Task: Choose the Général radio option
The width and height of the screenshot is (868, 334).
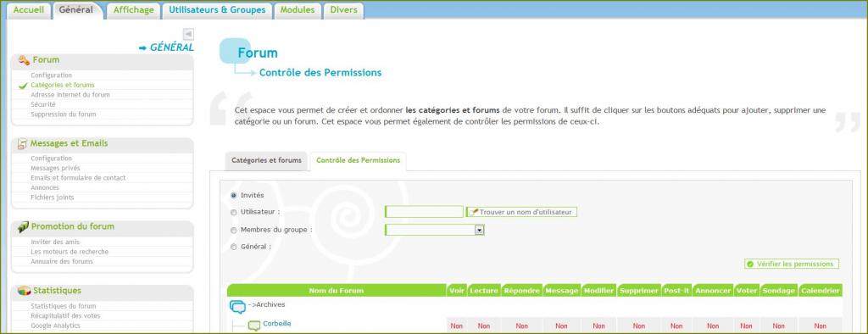Action: tap(233, 247)
